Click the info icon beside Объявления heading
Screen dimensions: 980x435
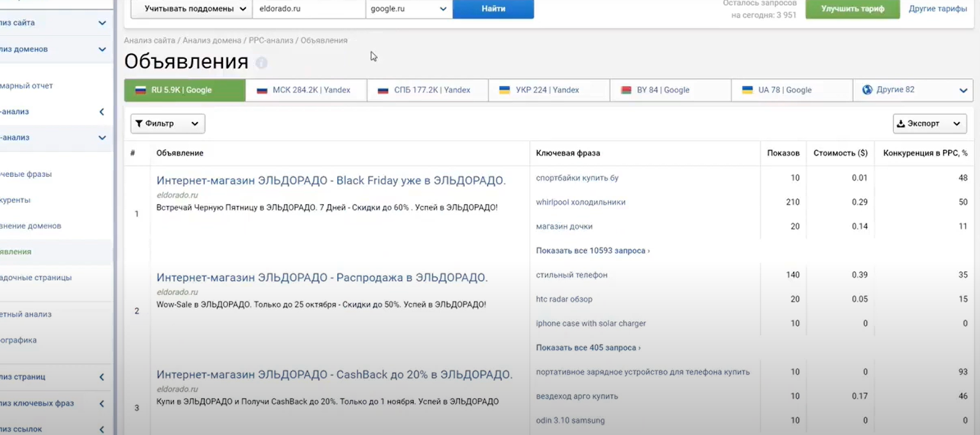coord(262,62)
